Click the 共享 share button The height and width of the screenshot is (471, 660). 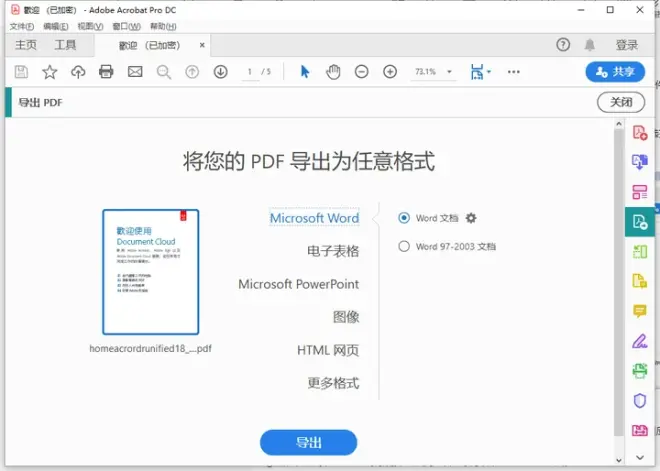click(615, 72)
